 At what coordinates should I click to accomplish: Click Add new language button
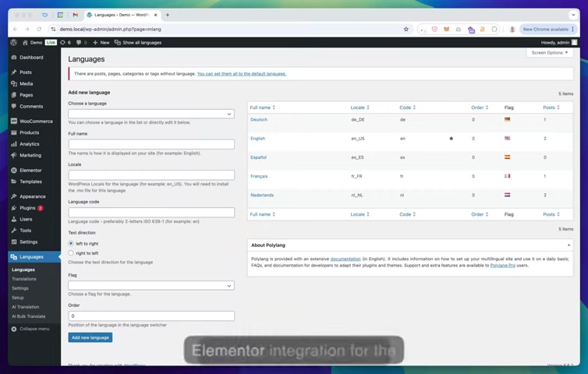click(90, 337)
